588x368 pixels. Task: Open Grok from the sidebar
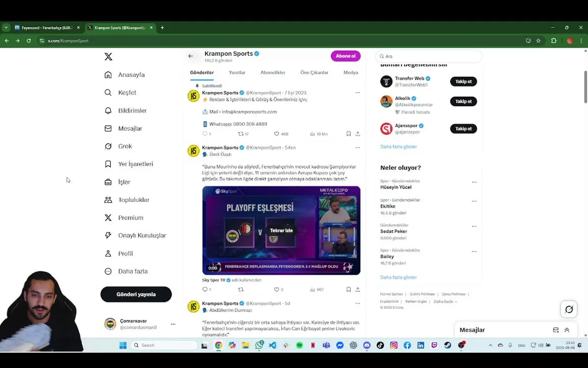(118, 146)
